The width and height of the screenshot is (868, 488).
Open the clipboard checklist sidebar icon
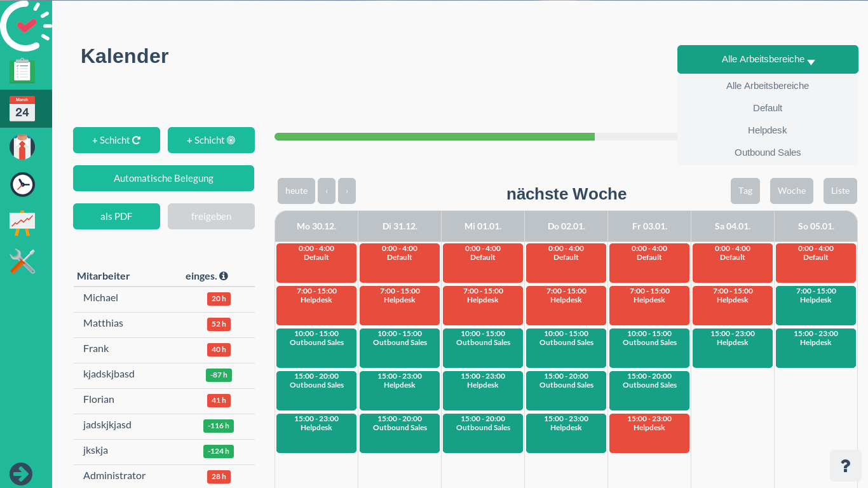22,71
